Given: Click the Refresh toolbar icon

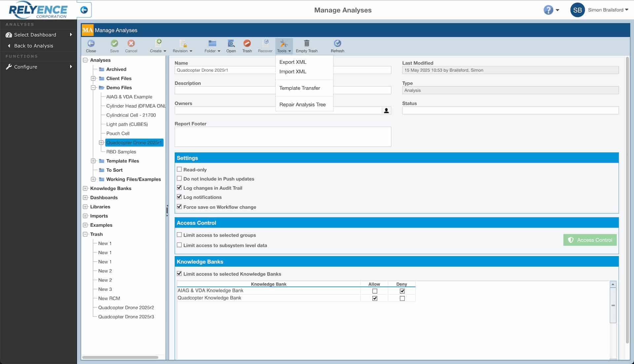Looking at the screenshot, I should pos(337,44).
